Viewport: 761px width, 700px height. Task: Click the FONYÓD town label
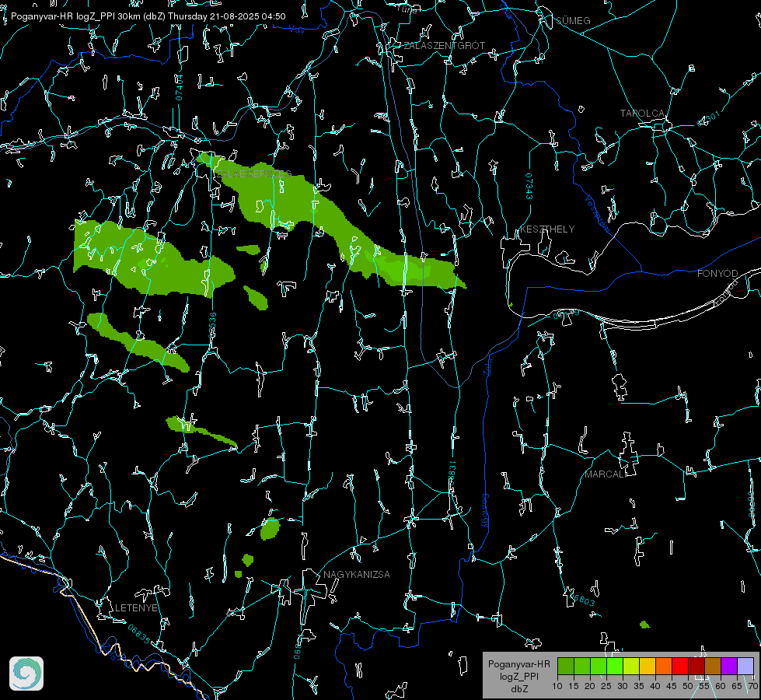click(x=717, y=274)
